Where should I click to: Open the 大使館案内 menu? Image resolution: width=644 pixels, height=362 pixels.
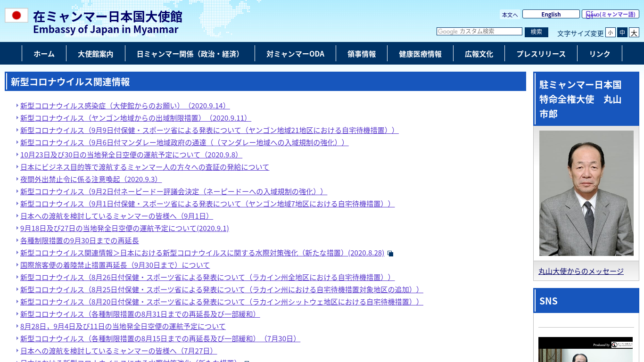tap(96, 54)
